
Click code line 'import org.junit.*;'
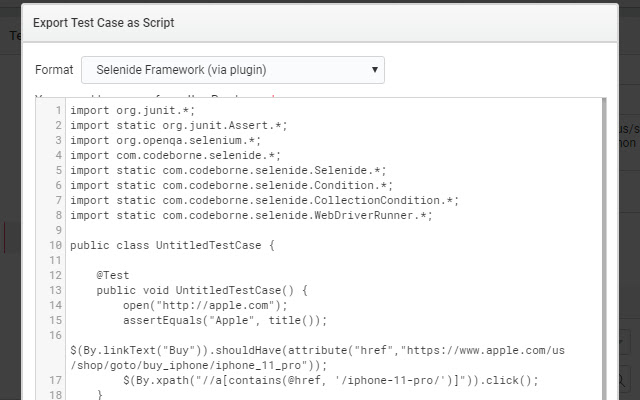(133, 110)
